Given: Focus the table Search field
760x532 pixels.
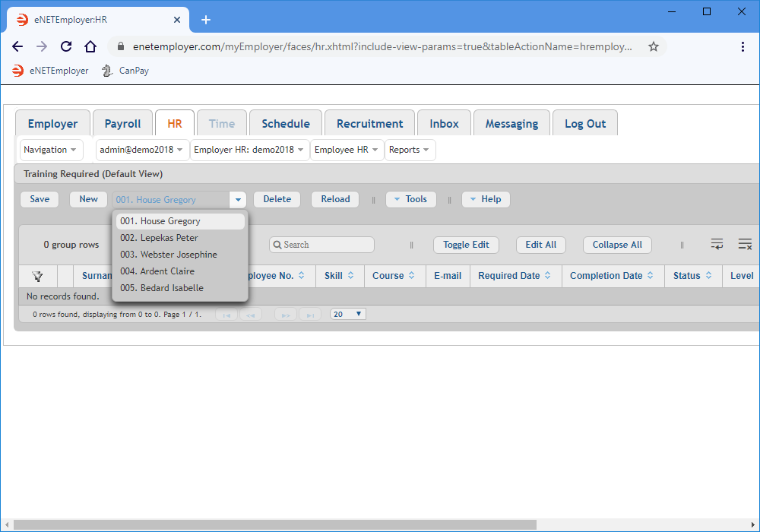Looking at the screenshot, I should (x=321, y=245).
